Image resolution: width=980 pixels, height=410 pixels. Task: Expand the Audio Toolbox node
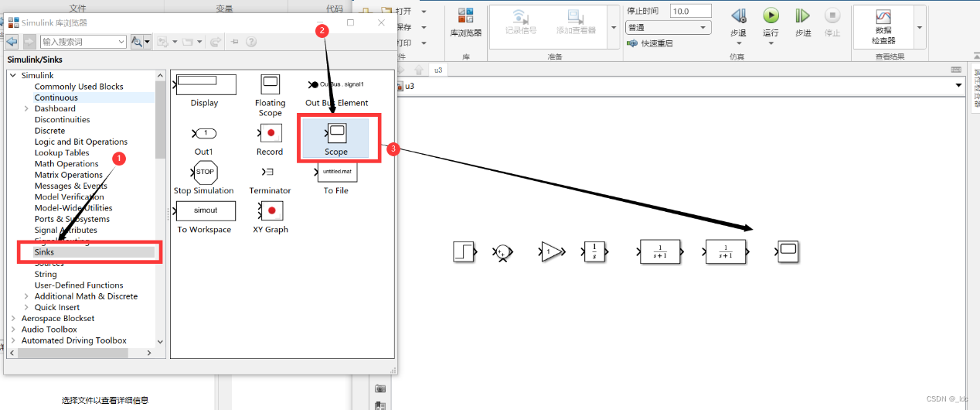13,330
